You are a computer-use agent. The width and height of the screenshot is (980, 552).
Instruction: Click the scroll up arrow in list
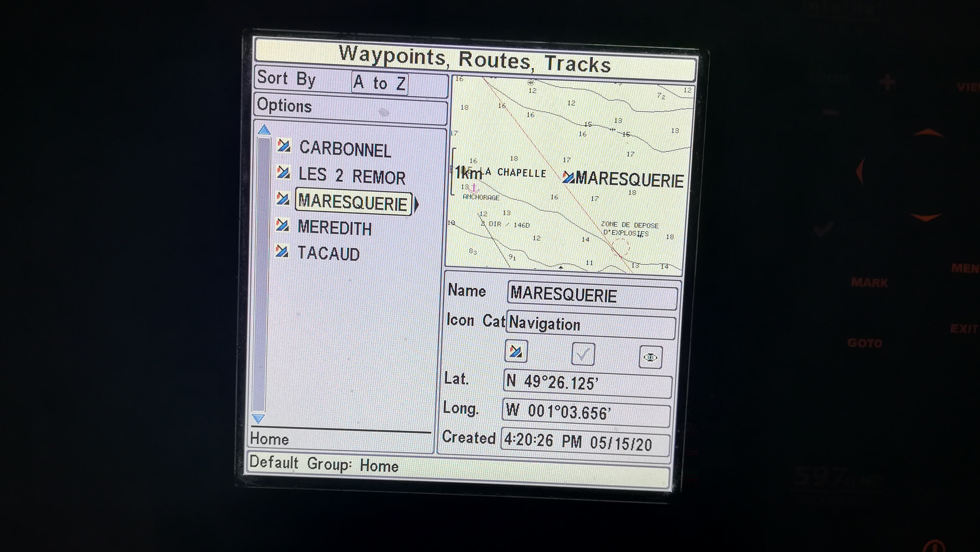264,130
